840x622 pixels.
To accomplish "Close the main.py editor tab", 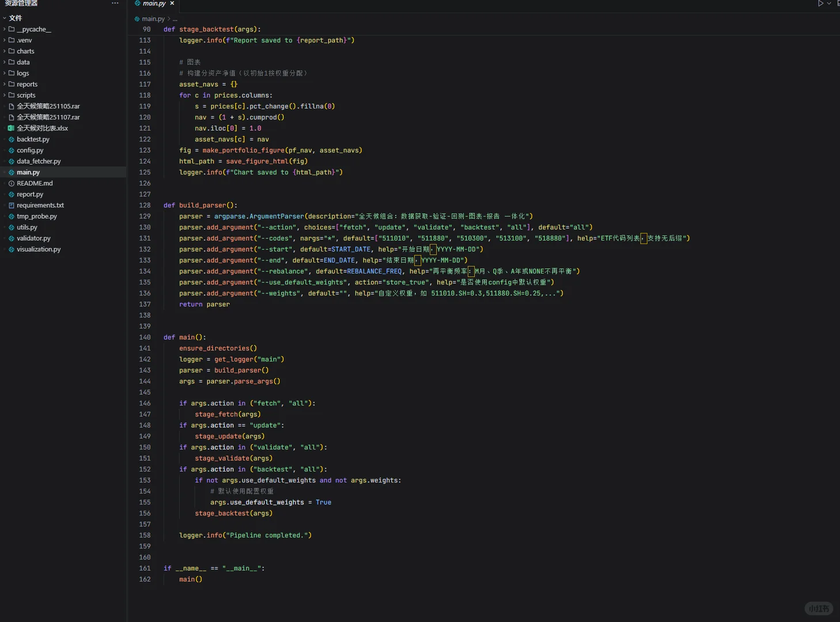I will tap(172, 3).
